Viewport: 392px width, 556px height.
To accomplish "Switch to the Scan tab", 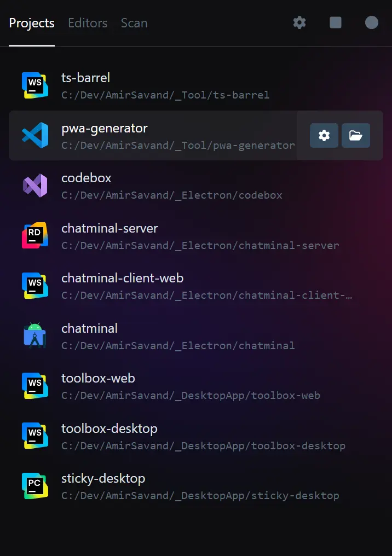I will (134, 23).
